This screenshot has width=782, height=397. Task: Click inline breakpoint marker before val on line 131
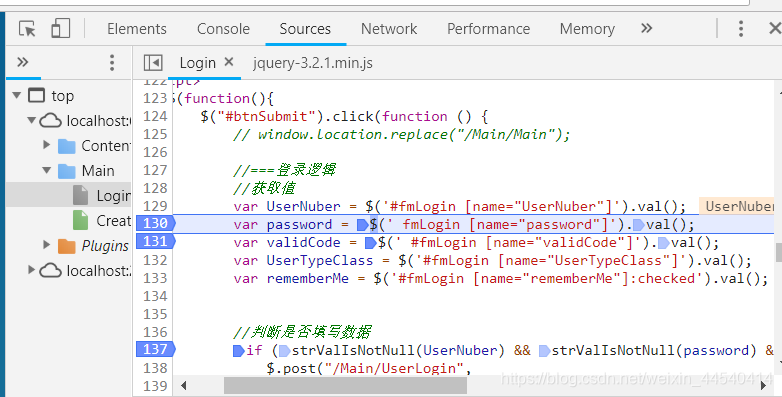[664, 243]
